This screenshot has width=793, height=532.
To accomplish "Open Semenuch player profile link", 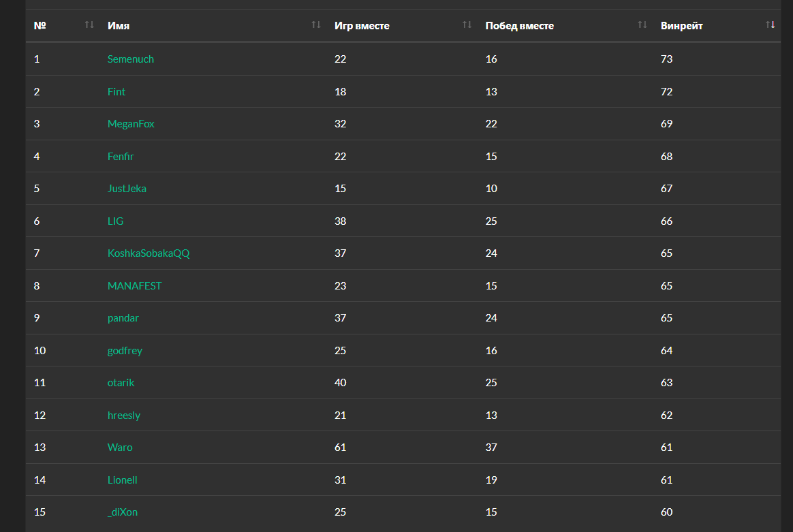I will coord(131,59).
